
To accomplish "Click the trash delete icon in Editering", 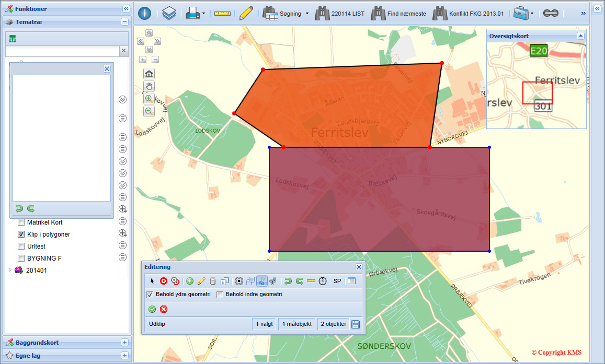I will [213, 281].
